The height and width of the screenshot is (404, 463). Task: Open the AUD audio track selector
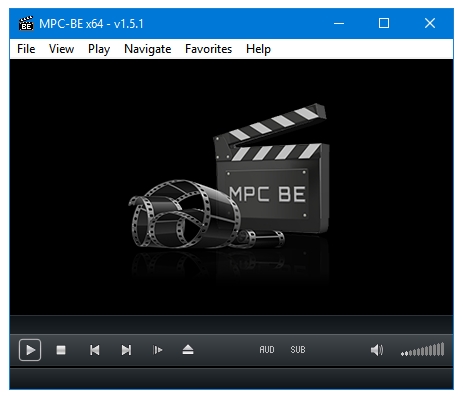(x=267, y=350)
